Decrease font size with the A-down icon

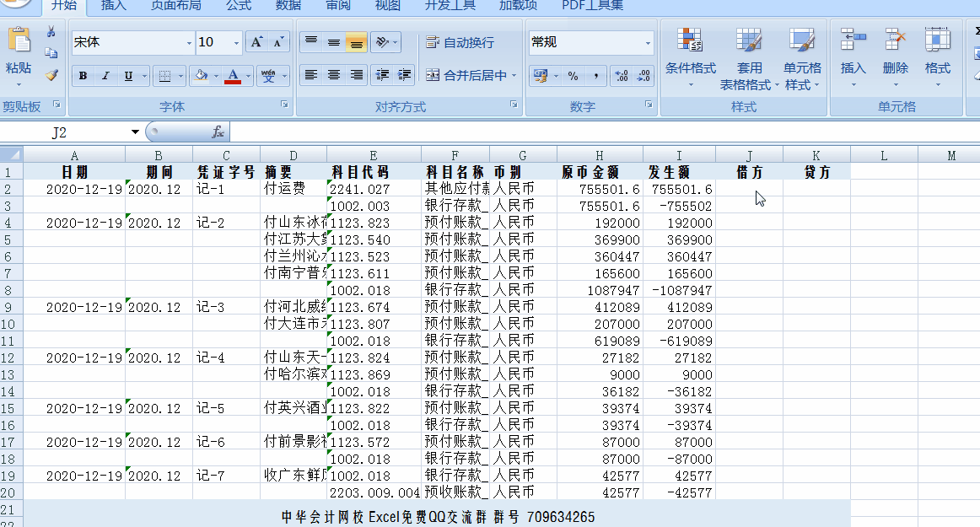click(x=278, y=42)
